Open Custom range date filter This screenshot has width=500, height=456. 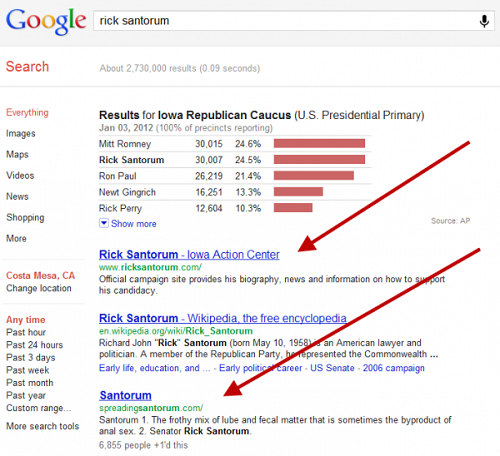(39, 408)
